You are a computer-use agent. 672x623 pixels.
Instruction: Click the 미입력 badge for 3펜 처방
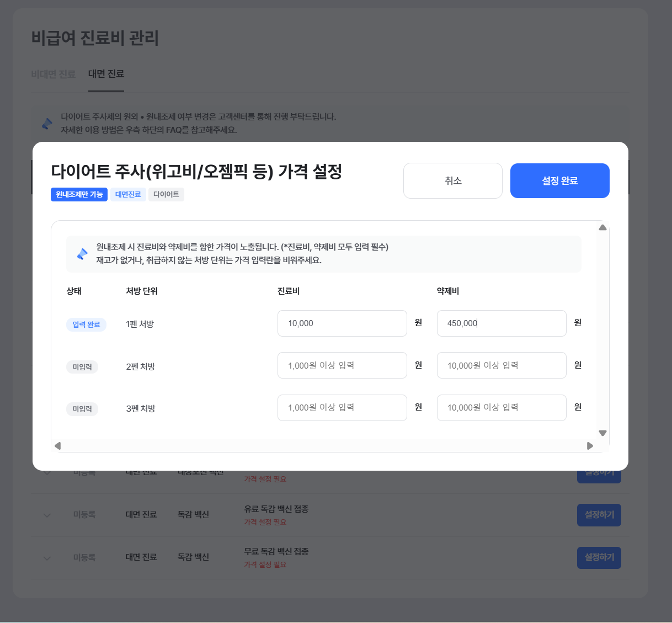point(82,409)
